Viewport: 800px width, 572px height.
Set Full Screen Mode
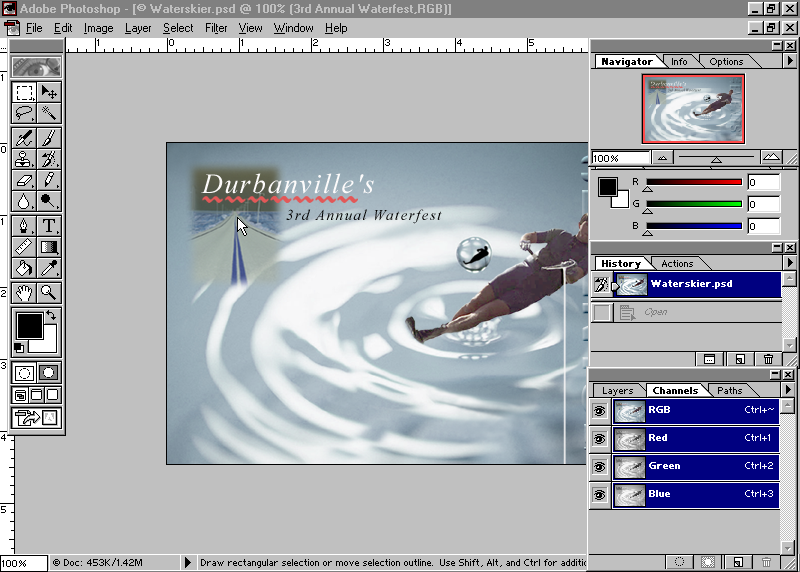click(x=53, y=395)
